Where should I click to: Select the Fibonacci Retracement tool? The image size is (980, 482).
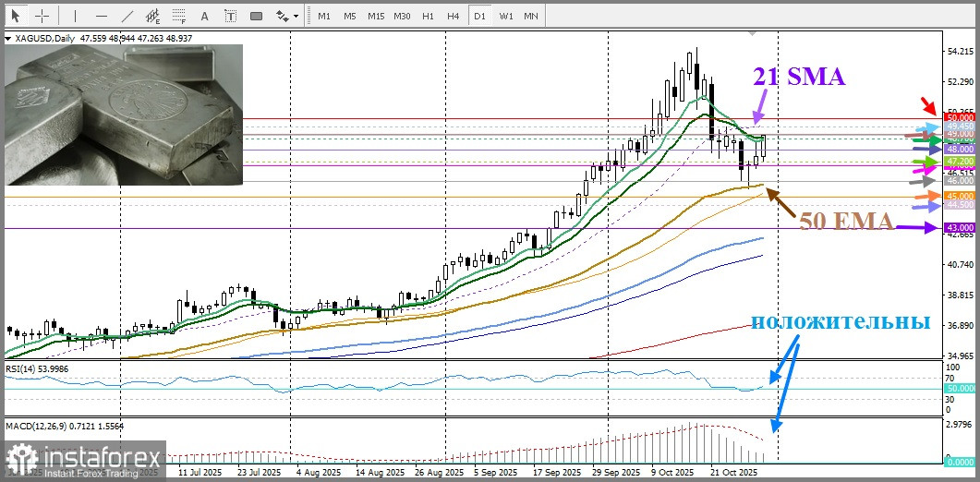pos(179,16)
